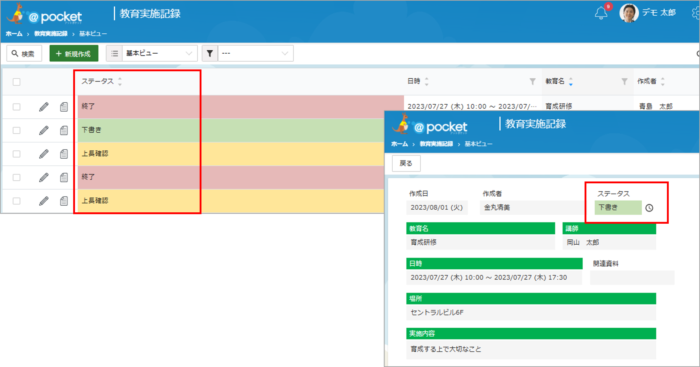This screenshot has height=367, width=700.
Task: Click the 実施内容 field showing 育成する上で大切なこと
Action: click(531, 349)
